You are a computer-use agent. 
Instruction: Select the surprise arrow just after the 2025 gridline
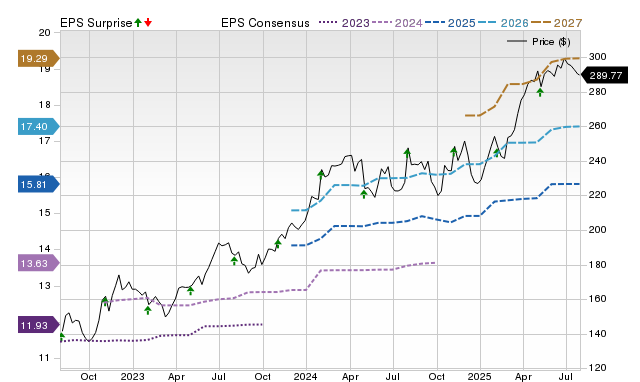[497, 153]
